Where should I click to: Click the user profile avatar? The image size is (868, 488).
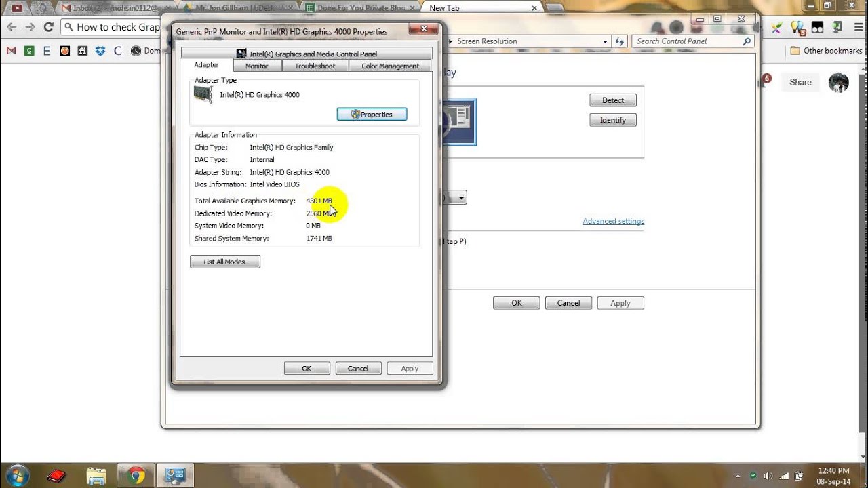tap(839, 83)
